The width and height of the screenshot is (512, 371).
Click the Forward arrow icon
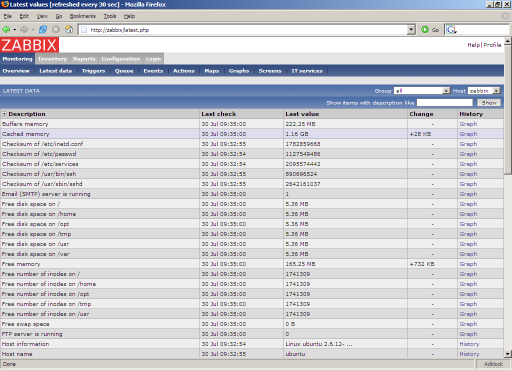pos(24,30)
